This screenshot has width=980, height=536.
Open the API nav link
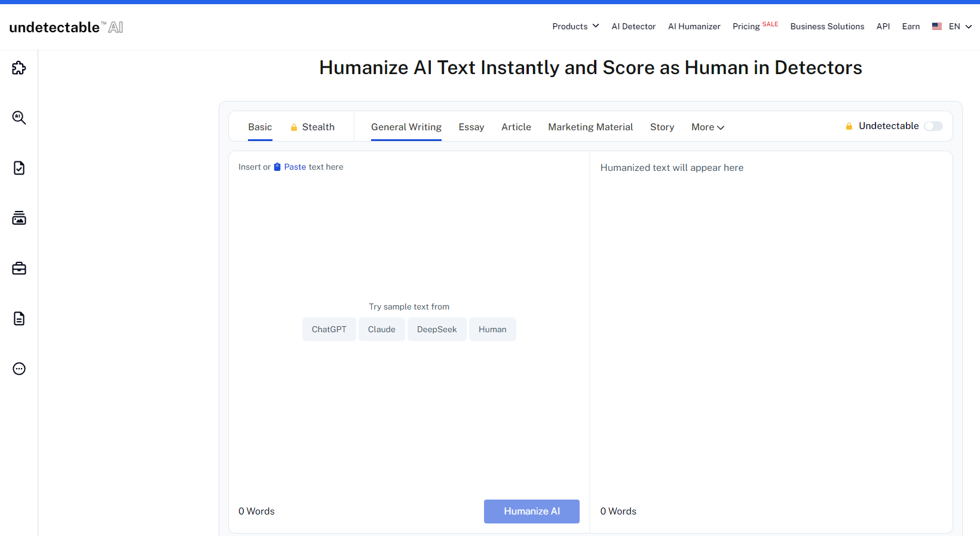coord(883,26)
